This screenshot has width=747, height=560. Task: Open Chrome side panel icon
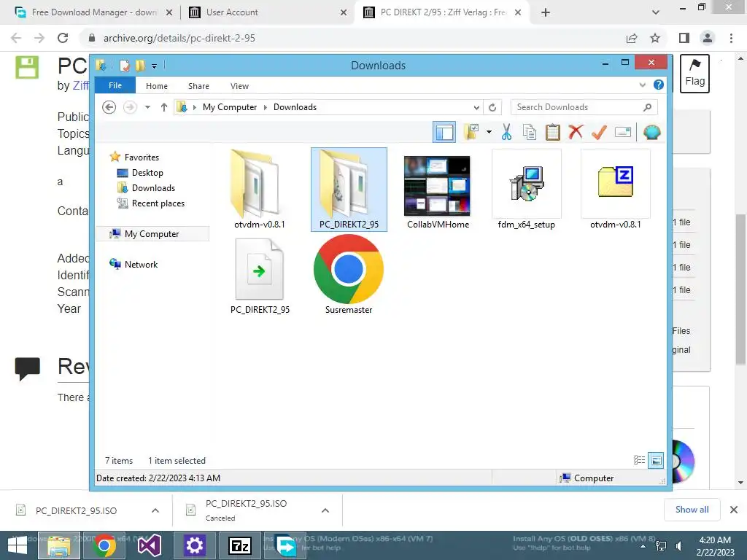pos(684,38)
